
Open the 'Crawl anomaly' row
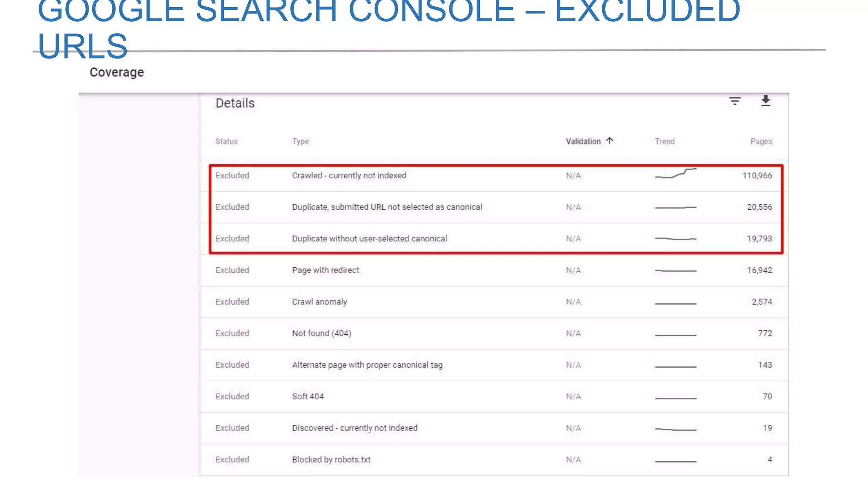(494, 302)
